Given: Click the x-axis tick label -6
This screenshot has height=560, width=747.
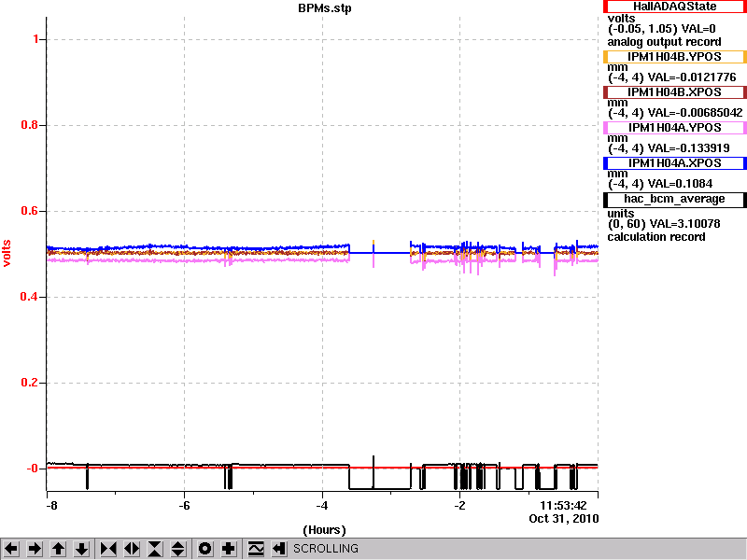Looking at the screenshot, I should point(184,506).
